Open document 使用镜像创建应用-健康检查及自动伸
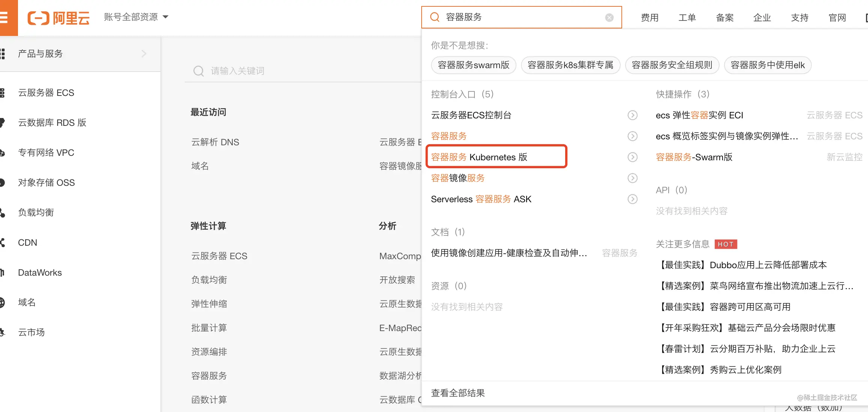The image size is (868, 412). coord(509,253)
